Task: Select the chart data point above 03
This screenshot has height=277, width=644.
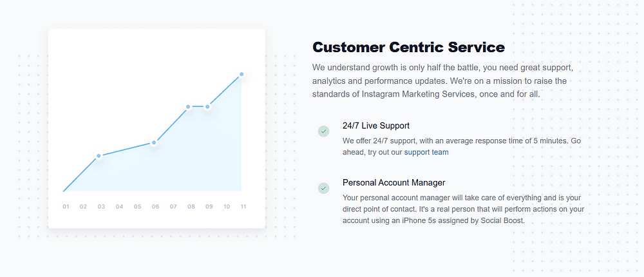Action: pyautogui.click(x=99, y=156)
